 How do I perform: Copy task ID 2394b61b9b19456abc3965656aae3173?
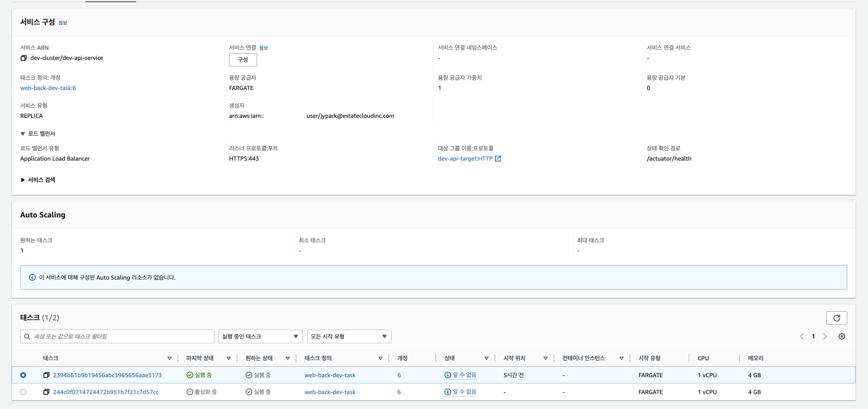click(x=46, y=375)
